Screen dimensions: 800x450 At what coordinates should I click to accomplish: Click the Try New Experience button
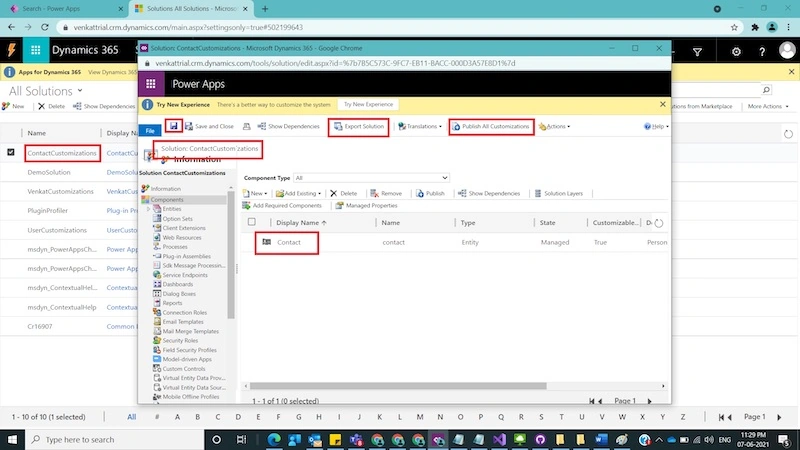[368, 104]
